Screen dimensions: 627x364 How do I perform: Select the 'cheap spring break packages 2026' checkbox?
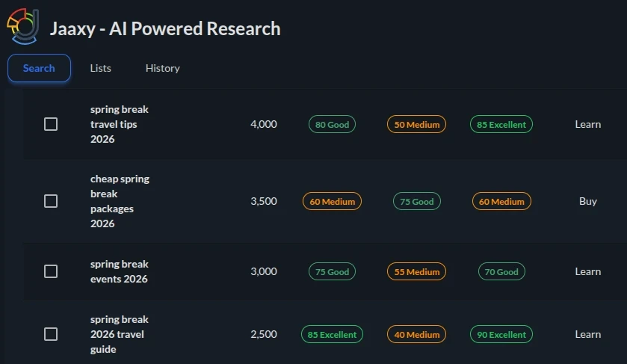51,201
